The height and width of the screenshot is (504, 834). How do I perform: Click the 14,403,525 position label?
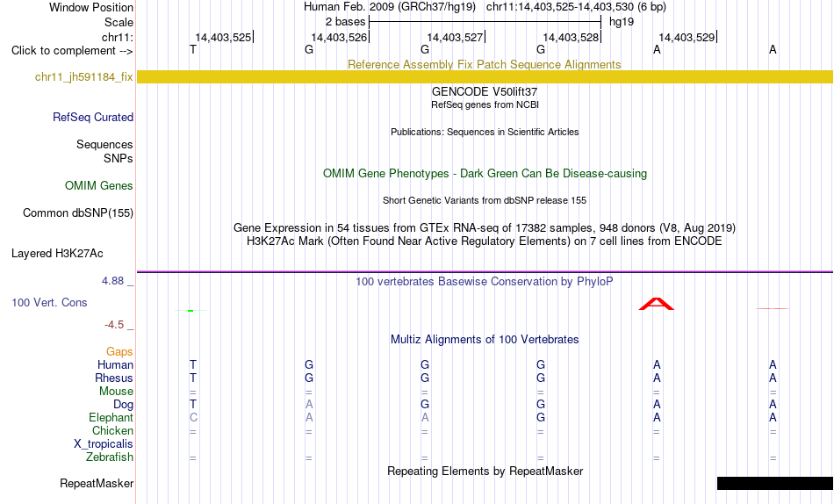223,37
